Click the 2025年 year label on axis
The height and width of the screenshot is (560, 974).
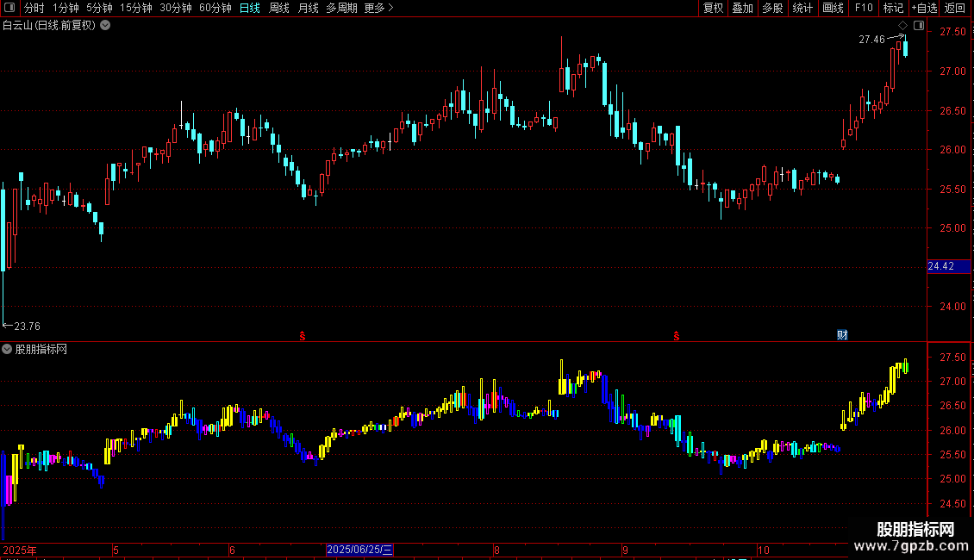(x=20, y=550)
